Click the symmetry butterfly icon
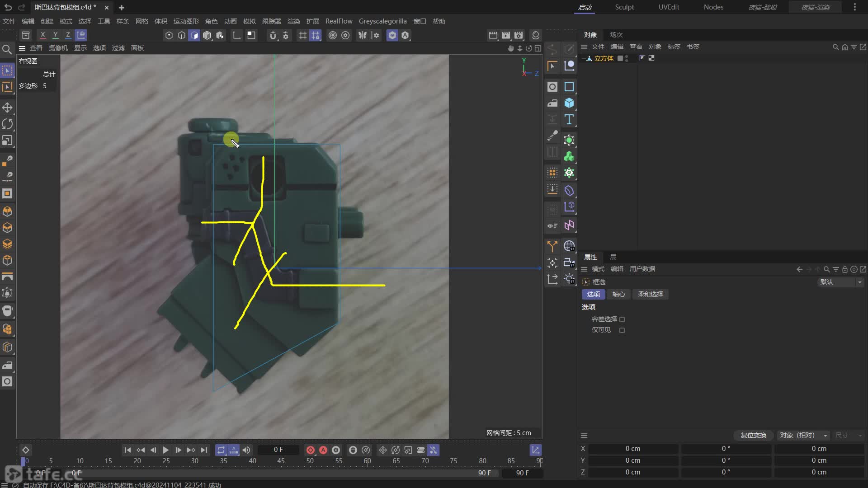 click(x=363, y=35)
